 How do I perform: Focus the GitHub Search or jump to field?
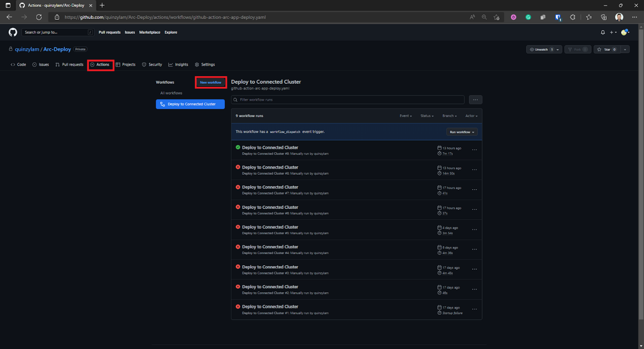click(x=58, y=32)
